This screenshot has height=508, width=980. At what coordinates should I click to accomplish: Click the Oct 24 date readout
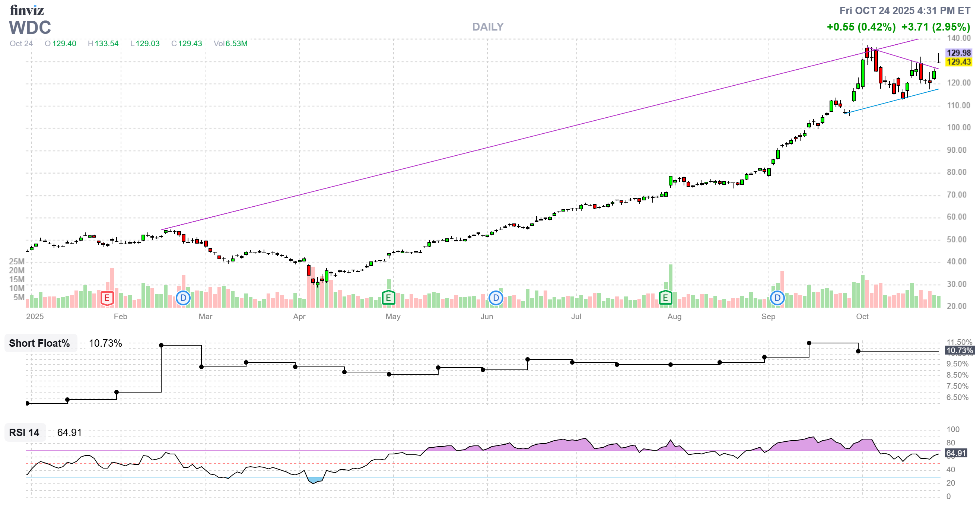pyautogui.click(x=21, y=43)
